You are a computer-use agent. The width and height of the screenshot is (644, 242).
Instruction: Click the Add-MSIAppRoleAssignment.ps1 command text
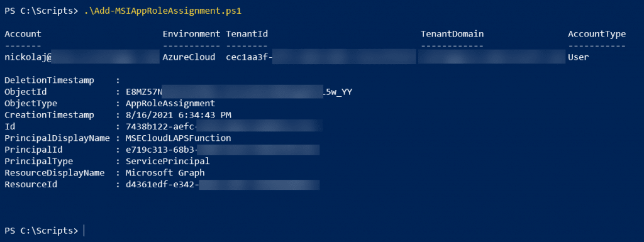pyautogui.click(x=162, y=11)
